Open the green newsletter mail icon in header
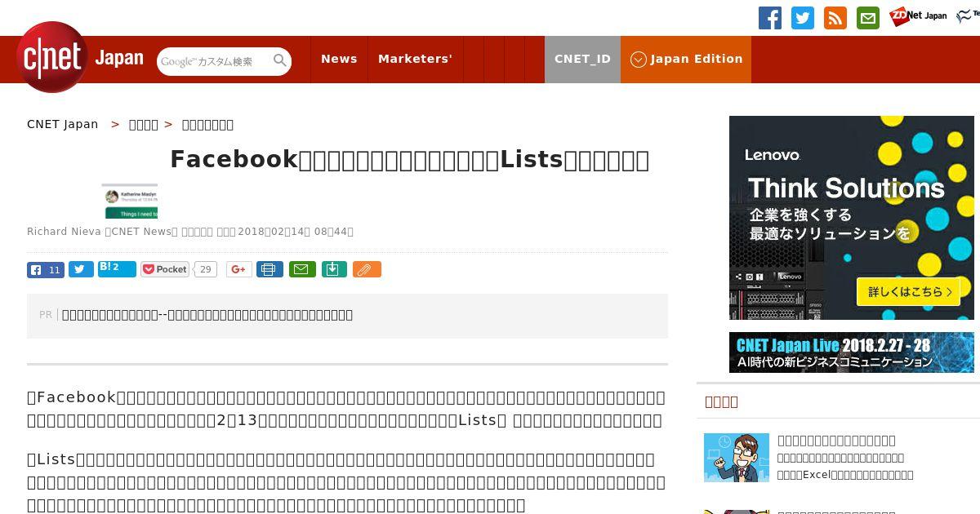This screenshot has height=514, width=980. click(868, 18)
